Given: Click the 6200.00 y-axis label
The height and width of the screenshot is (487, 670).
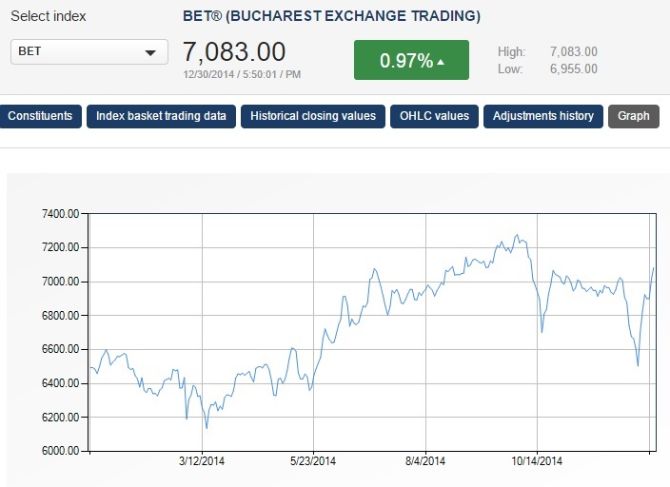Looking at the screenshot, I should (60, 417).
